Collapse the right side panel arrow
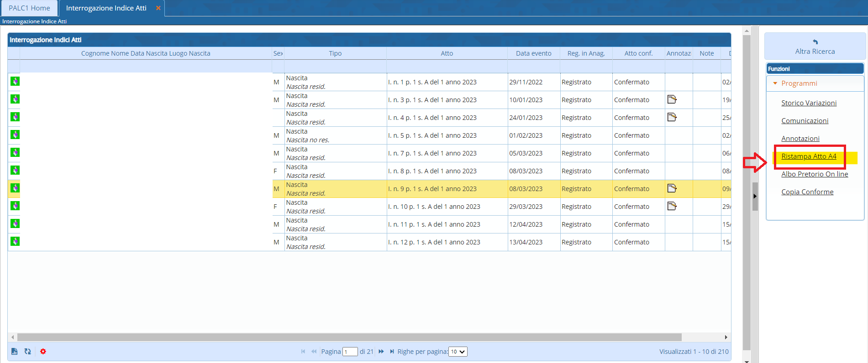The width and height of the screenshot is (868, 363). click(755, 196)
